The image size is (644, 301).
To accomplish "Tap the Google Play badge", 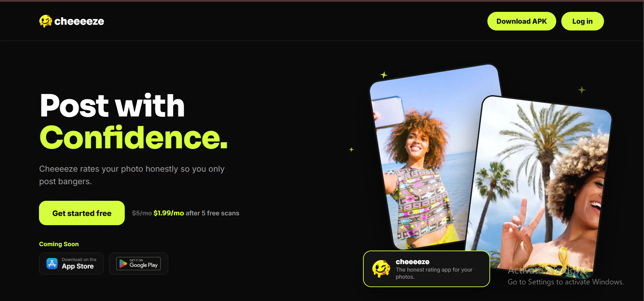I will [x=138, y=263].
